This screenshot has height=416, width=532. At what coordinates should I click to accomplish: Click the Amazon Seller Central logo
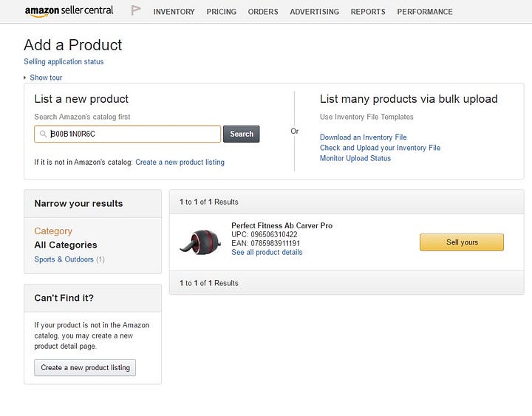coord(69,11)
